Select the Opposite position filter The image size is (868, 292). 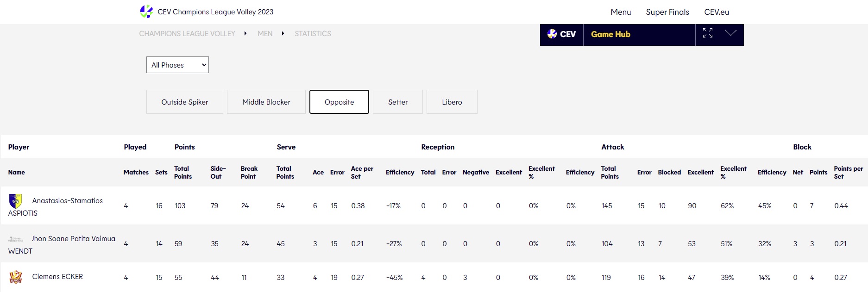click(339, 102)
